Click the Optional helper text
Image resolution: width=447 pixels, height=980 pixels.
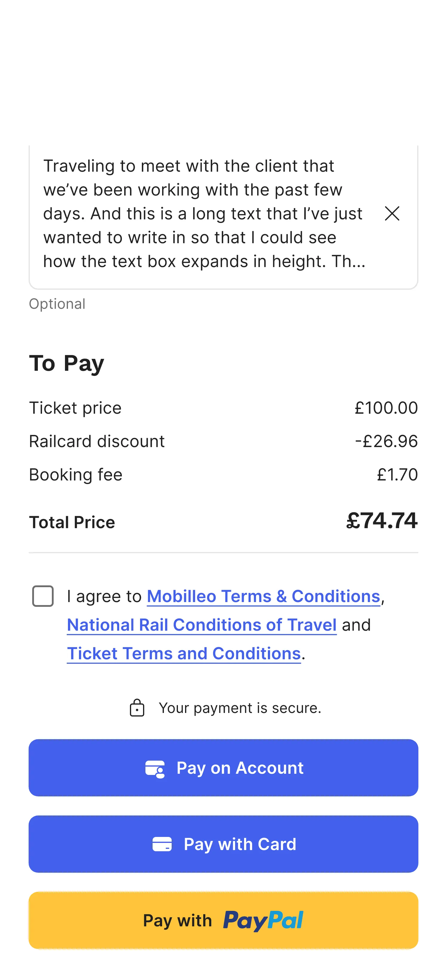(x=57, y=304)
